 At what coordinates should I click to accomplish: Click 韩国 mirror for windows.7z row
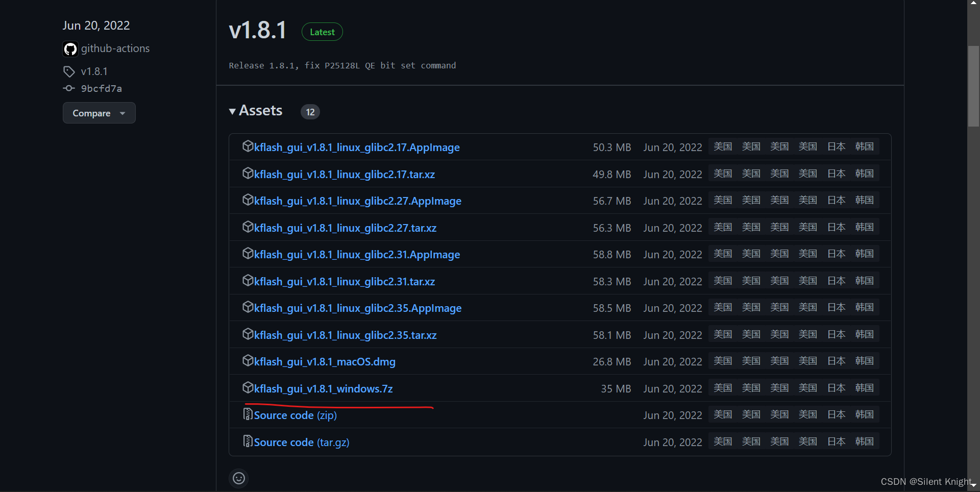865,388
